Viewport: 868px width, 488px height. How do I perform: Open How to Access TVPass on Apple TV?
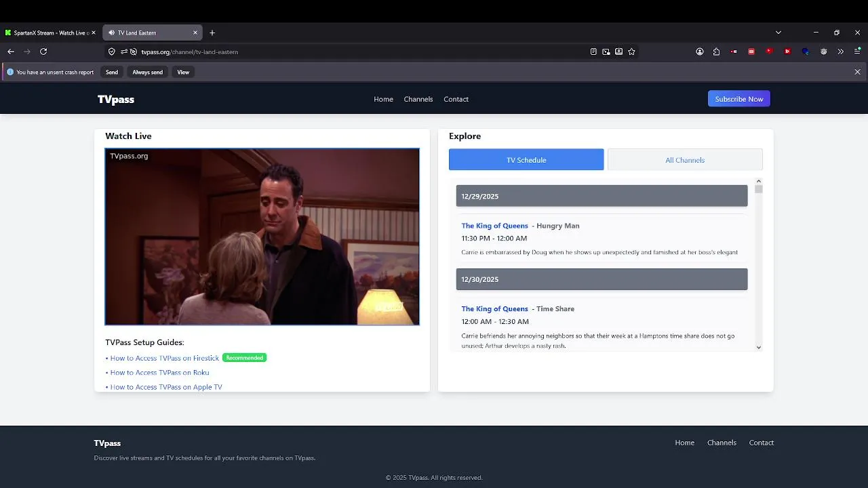(166, 387)
